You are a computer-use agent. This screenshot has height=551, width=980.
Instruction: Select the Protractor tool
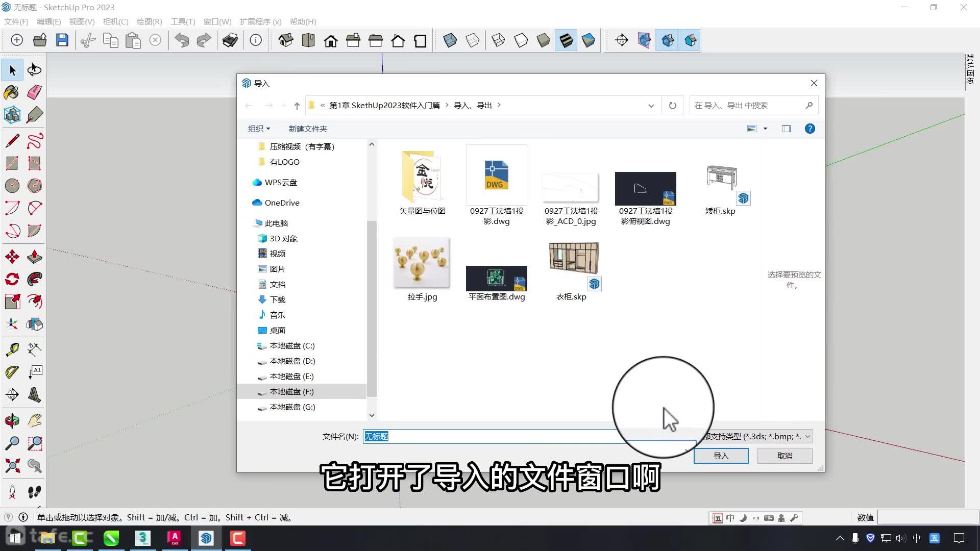click(12, 372)
